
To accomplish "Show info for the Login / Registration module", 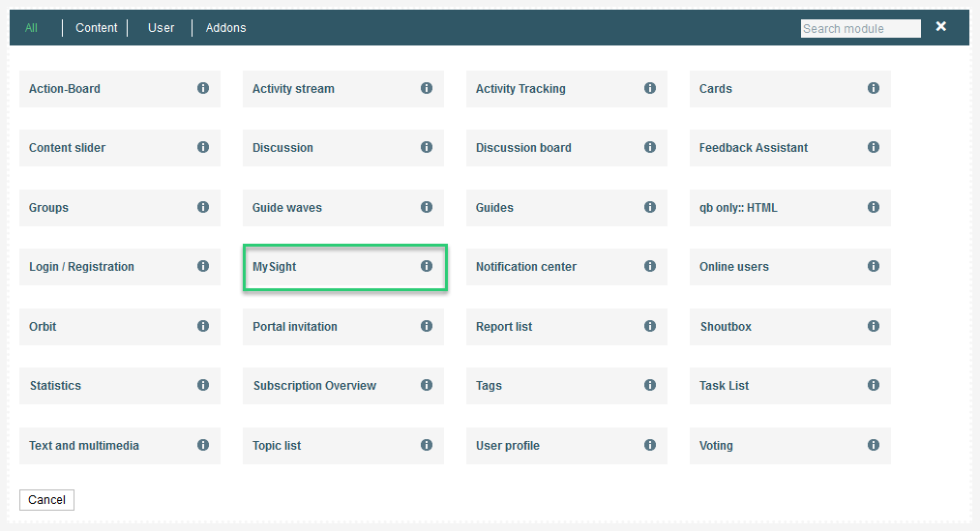I will tap(203, 266).
